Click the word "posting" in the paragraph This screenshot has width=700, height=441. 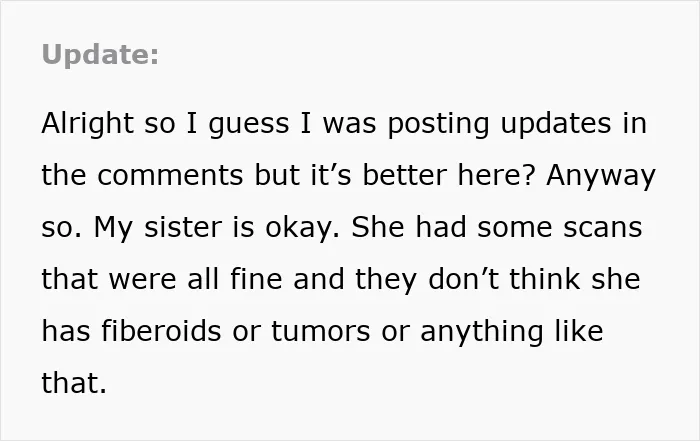(438, 124)
